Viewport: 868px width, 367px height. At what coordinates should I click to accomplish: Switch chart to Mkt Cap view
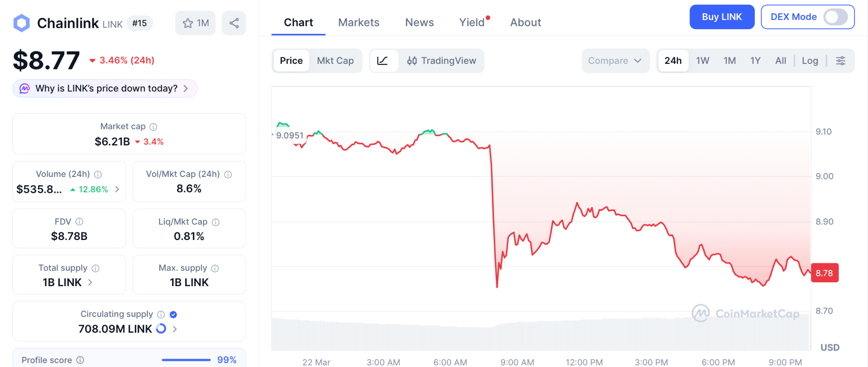point(335,61)
